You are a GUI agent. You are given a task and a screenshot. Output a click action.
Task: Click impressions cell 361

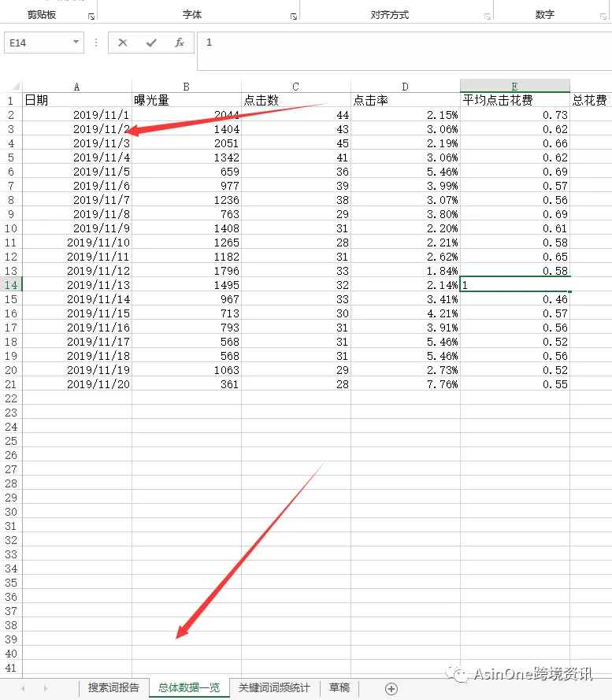[x=187, y=384]
